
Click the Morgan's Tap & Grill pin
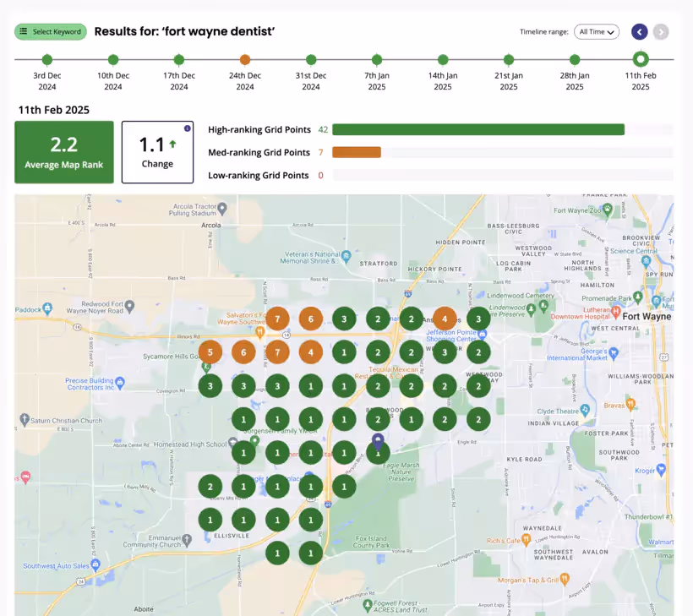pos(565,579)
